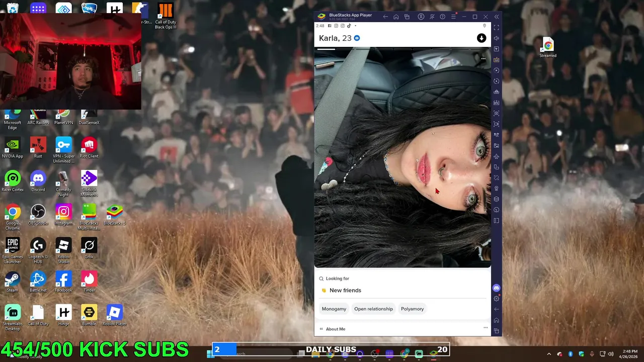This screenshot has width=644, height=362.
Task: Open BlueStacks home screen icon in title bar
Action: click(x=396, y=17)
